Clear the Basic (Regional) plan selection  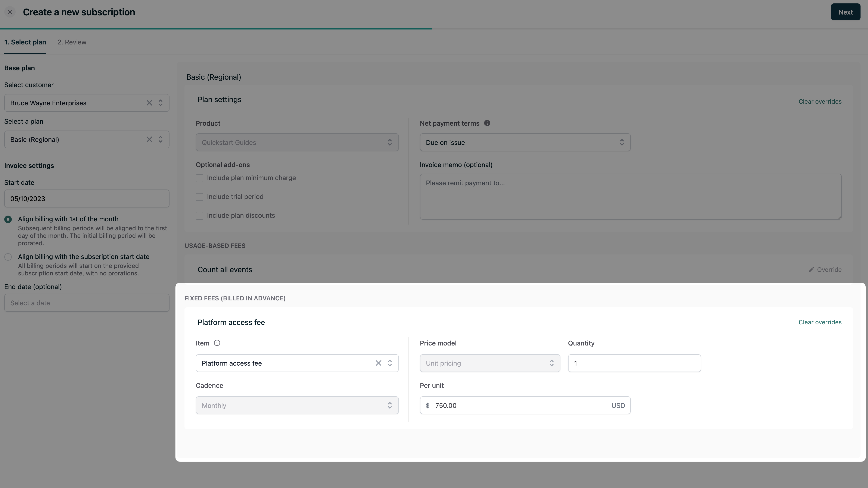[x=149, y=140]
